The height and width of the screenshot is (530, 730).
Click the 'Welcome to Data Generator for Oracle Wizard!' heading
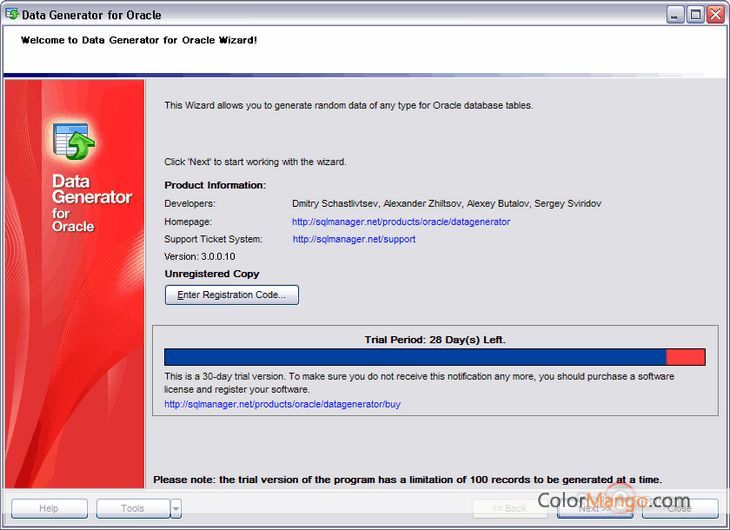139,40
